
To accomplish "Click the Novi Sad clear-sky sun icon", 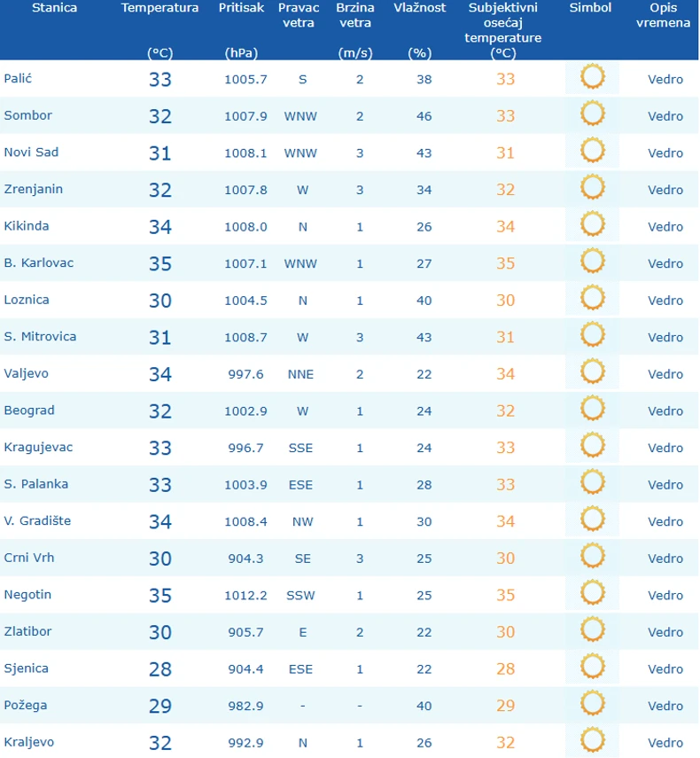I will point(592,152).
